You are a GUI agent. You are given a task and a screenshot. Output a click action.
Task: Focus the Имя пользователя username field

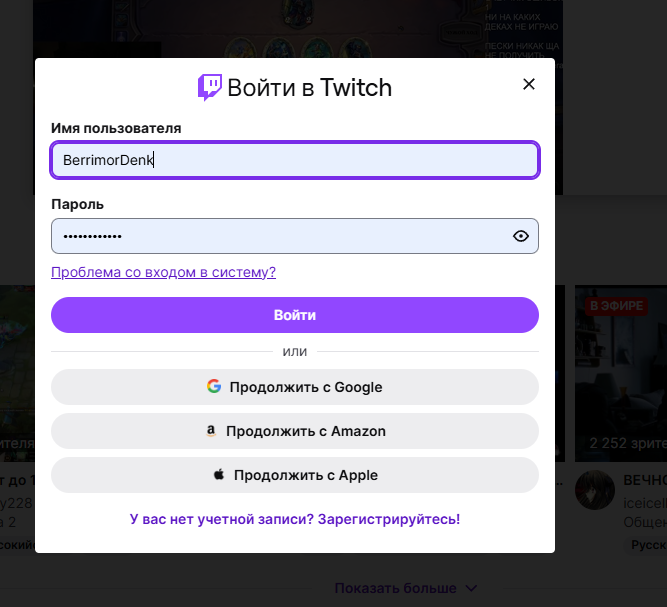(295, 160)
